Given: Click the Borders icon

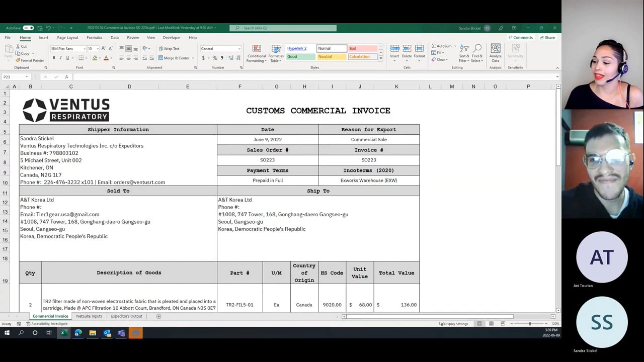Looking at the screenshot, I should point(81,58).
